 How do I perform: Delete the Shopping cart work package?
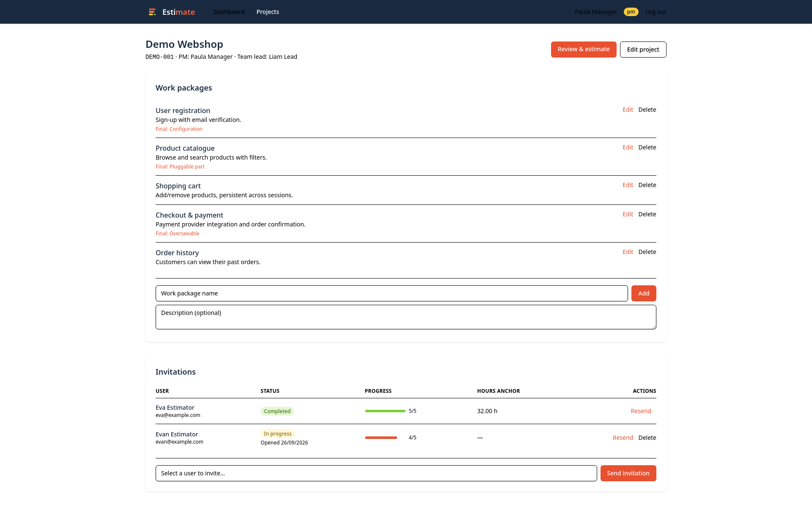click(x=647, y=185)
